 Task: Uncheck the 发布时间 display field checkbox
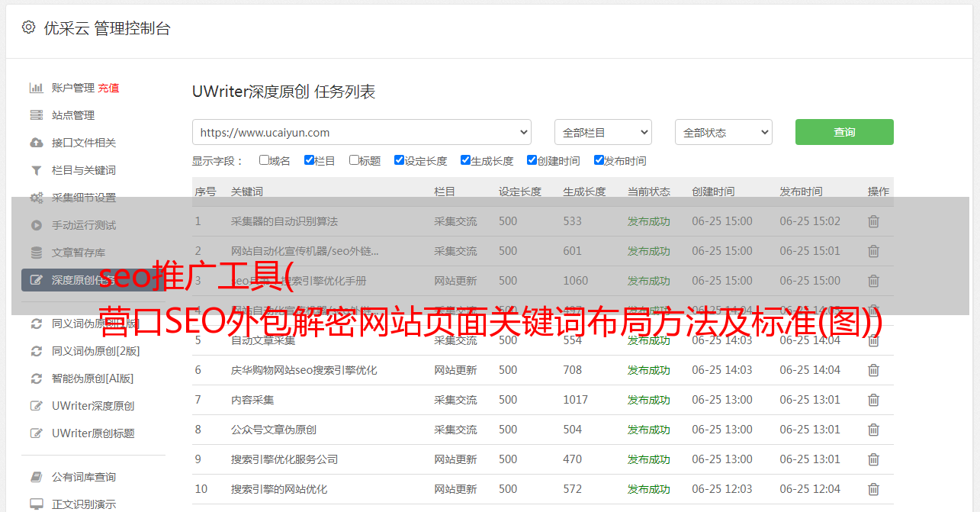click(x=599, y=160)
